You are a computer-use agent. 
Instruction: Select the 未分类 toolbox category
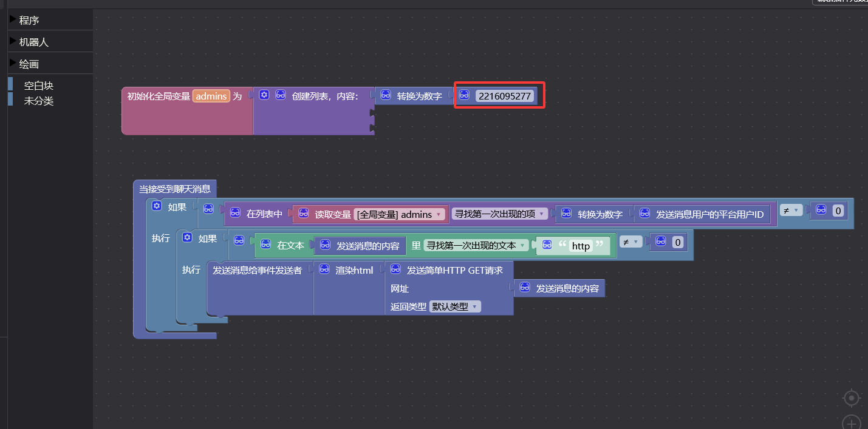(38, 101)
